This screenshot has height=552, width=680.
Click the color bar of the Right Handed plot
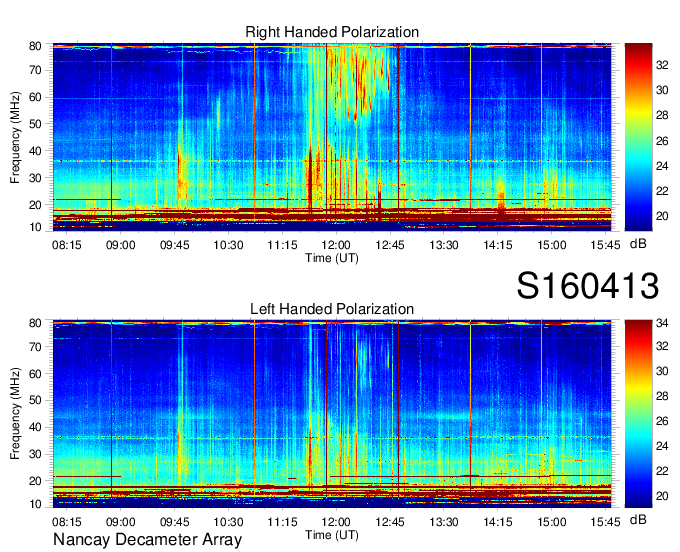click(x=638, y=137)
